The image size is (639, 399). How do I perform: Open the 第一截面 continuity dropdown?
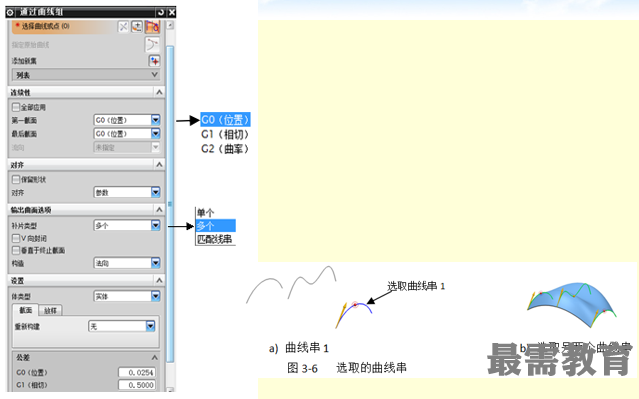click(x=127, y=120)
